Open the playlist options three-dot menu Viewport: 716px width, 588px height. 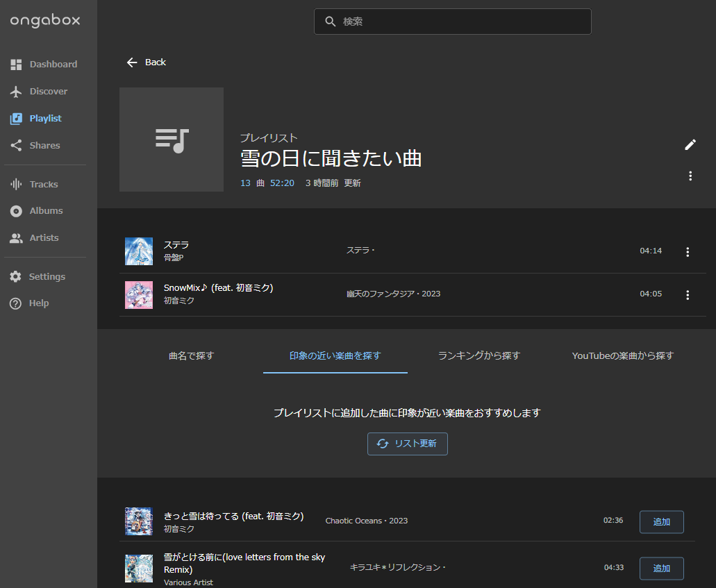pos(690,176)
